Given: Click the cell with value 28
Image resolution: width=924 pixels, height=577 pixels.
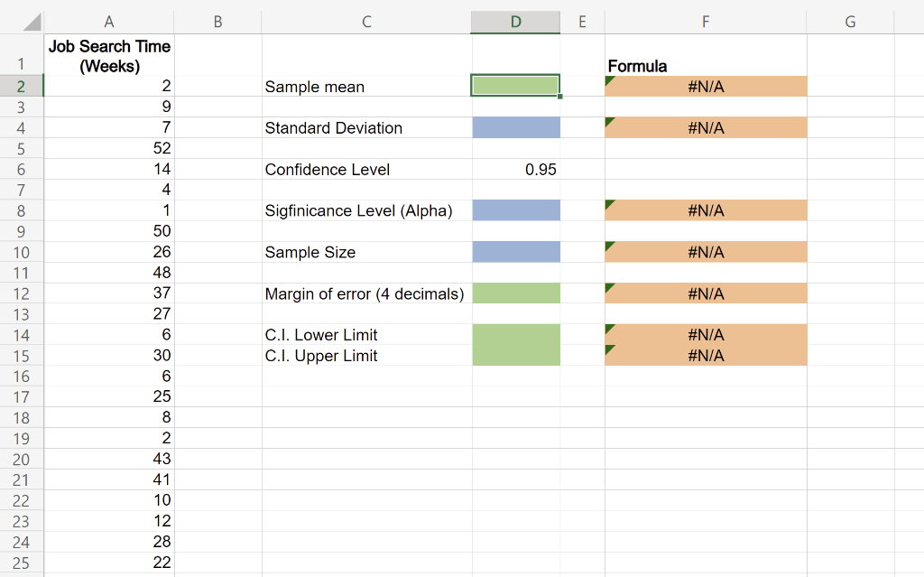Looking at the screenshot, I should click(x=109, y=542).
